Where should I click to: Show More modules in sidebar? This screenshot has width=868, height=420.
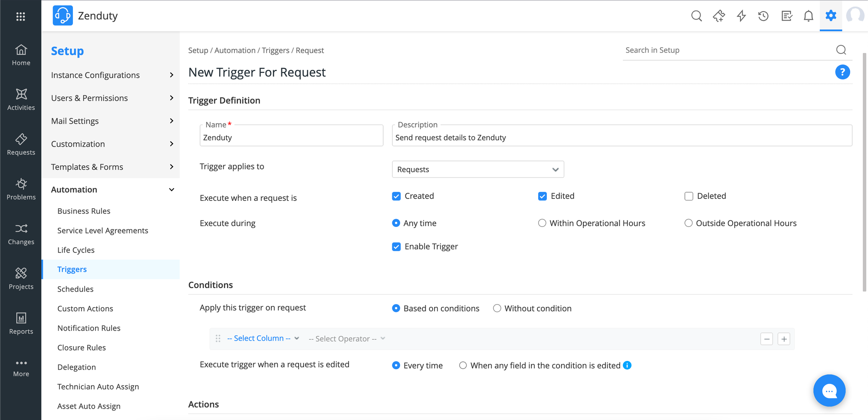tap(21, 368)
